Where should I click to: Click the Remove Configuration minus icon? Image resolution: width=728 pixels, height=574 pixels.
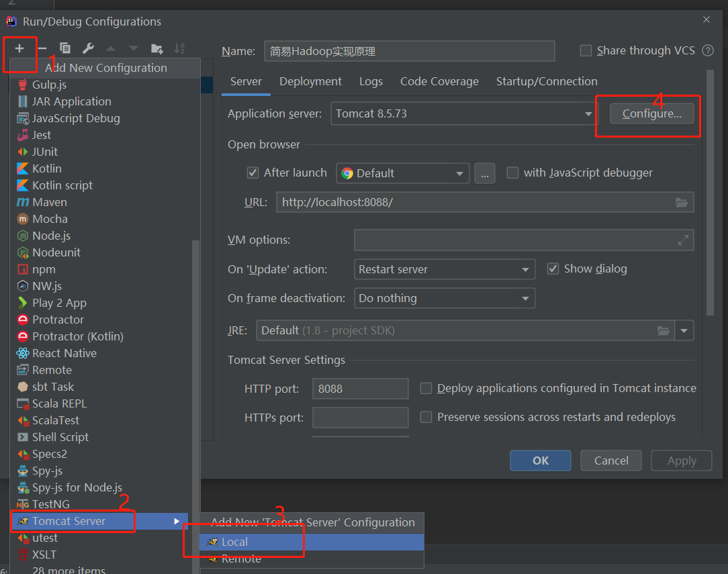[42, 48]
